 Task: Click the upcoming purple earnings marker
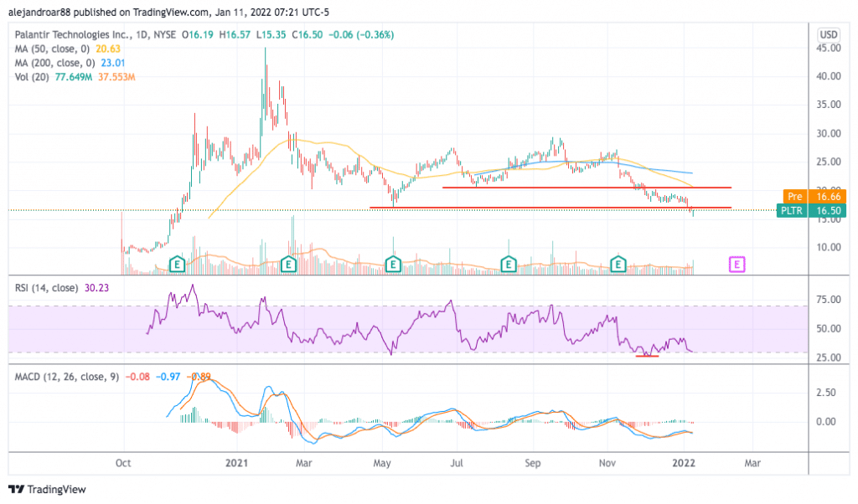click(737, 265)
